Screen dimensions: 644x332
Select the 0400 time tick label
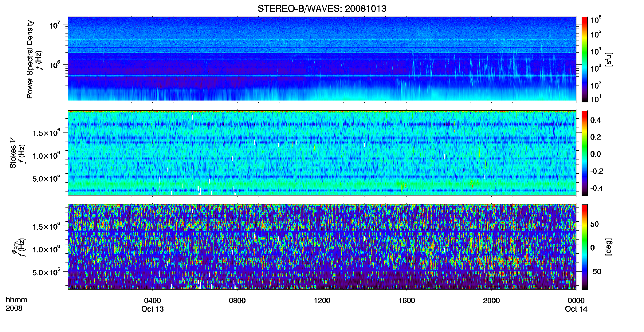152,301
